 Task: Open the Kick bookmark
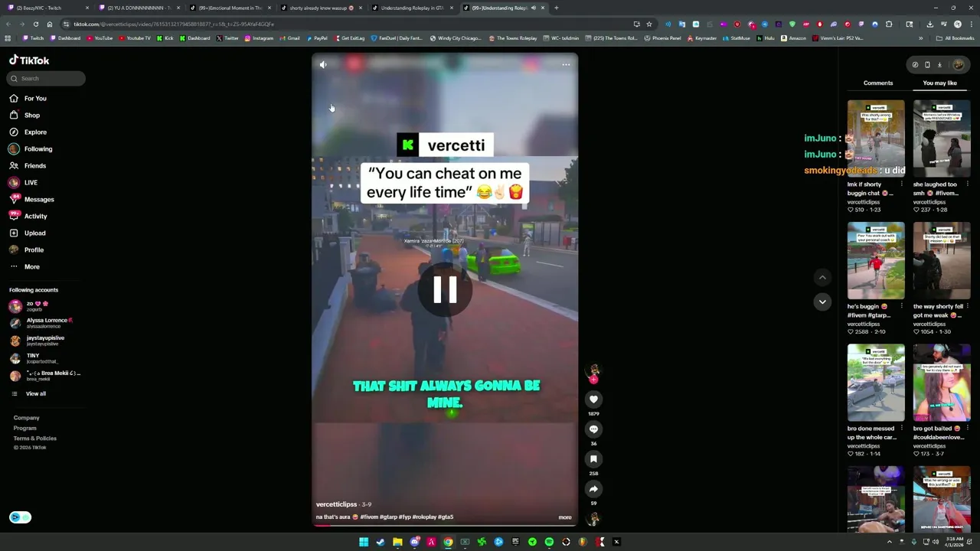pyautogui.click(x=165, y=38)
